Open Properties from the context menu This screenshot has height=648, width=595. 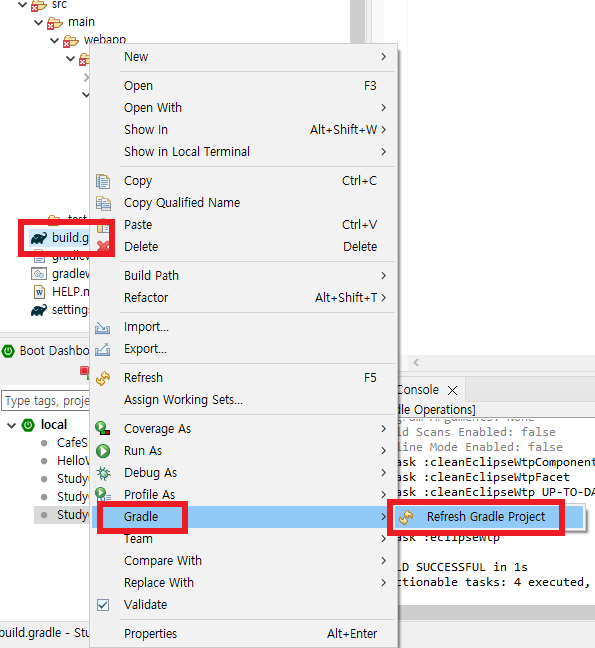coord(244,634)
